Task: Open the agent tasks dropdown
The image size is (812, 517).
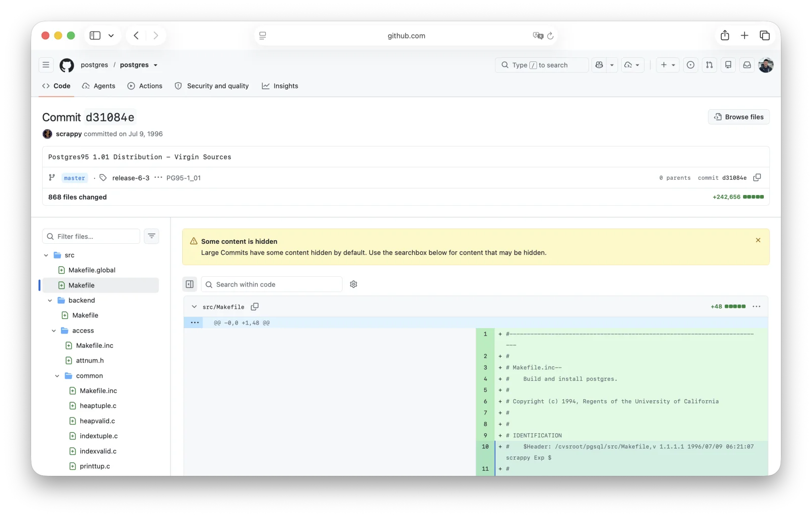Action: point(632,65)
